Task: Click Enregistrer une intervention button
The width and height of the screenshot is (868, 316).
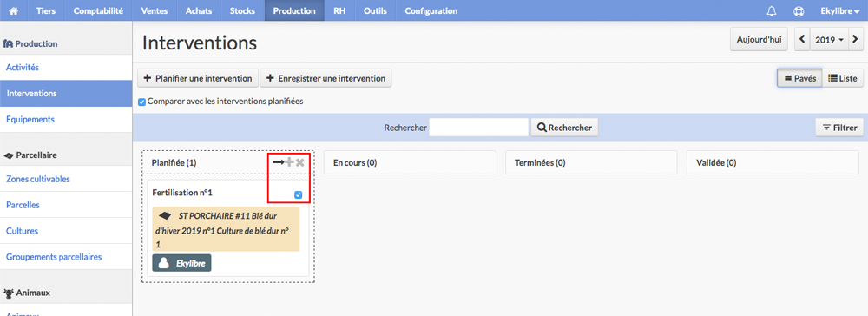Action: (x=326, y=78)
